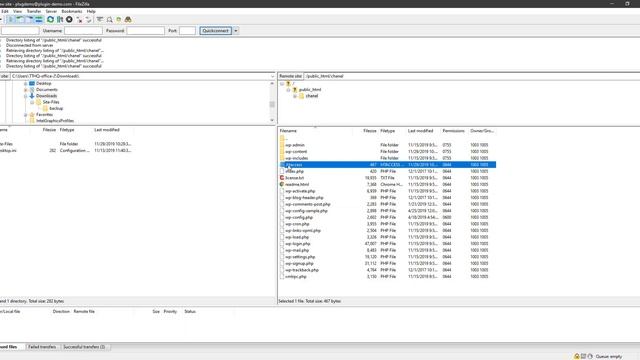Sort remote files by Last modified column
Image resolution: width=640 pixels, height=360 pixels.
tap(420, 131)
